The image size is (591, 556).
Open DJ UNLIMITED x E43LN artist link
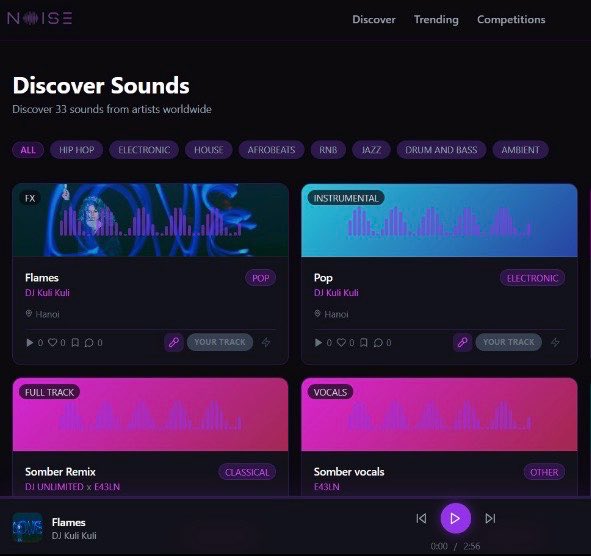(72, 487)
